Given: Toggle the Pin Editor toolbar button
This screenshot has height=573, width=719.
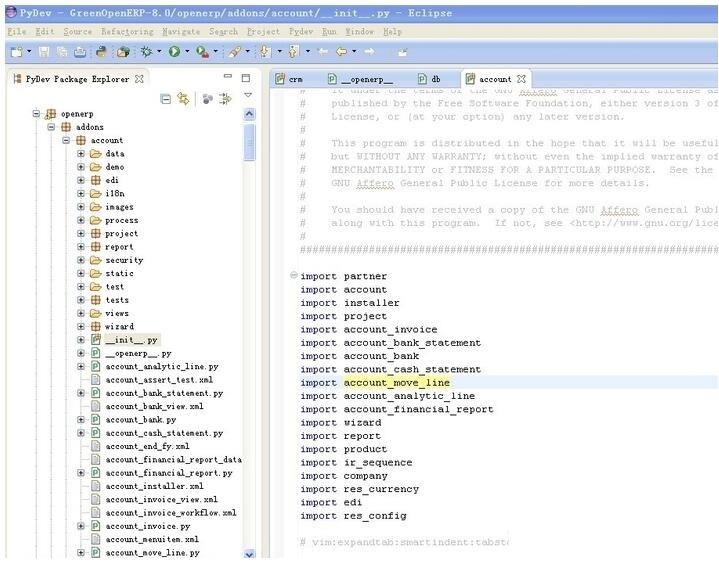Looking at the screenshot, I should (402, 52).
